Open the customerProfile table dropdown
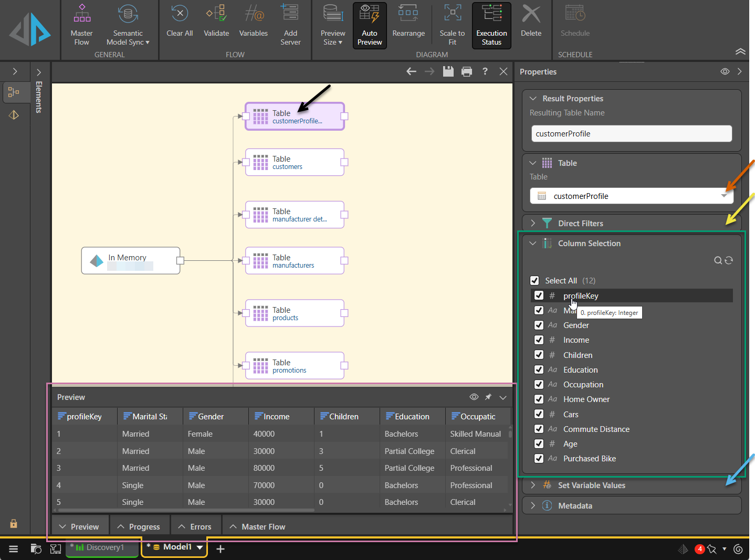 click(723, 196)
